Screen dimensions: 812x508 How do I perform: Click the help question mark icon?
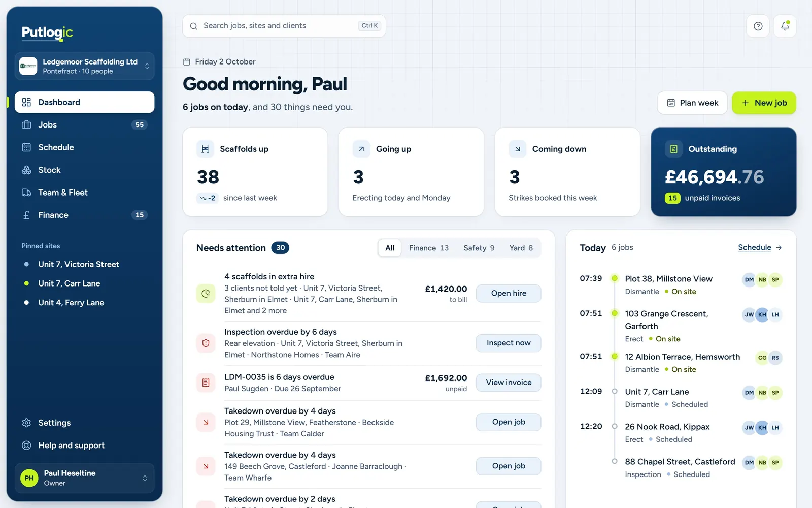(758, 26)
